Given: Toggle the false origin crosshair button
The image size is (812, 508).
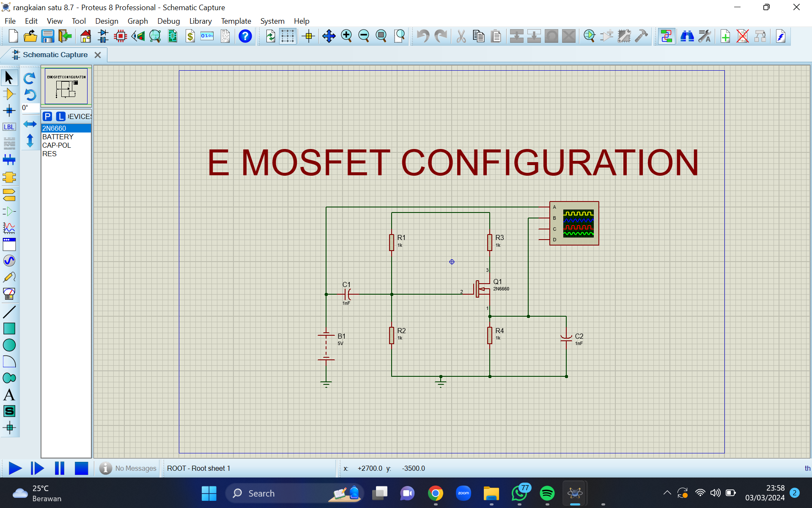Looking at the screenshot, I should (309, 36).
